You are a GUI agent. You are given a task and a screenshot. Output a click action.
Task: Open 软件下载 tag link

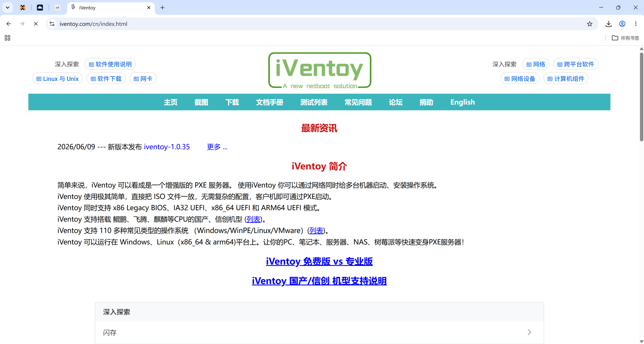[x=106, y=79]
